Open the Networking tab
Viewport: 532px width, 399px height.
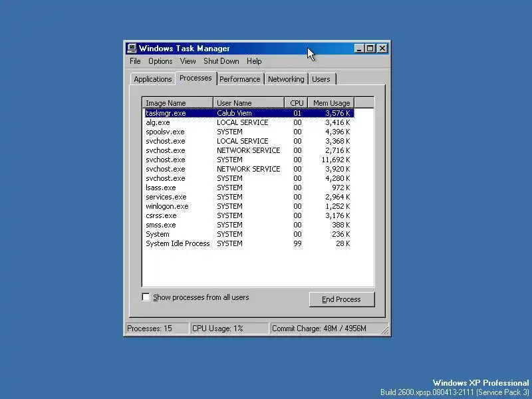click(x=286, y=79)
